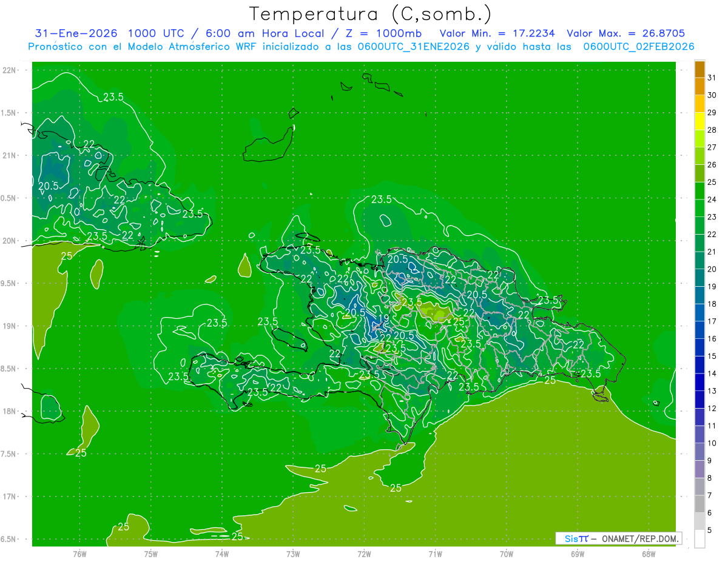This screenshot has width=728, height=562.
Task: Click the '72W' longitude axis label
Action: click(364, 554)
